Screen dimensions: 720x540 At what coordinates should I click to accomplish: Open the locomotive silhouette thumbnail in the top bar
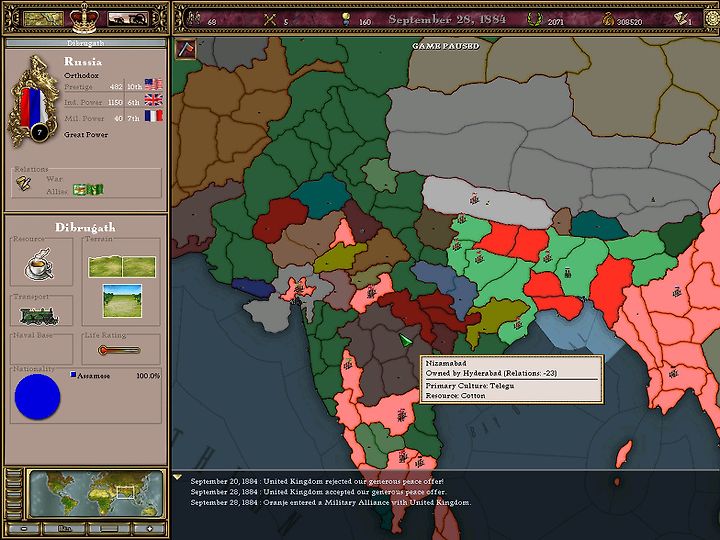click(x=128, y=19)
